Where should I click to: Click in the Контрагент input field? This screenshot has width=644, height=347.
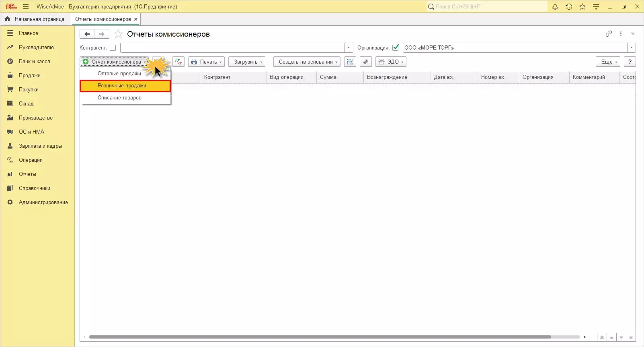click(x=232, y=48)
